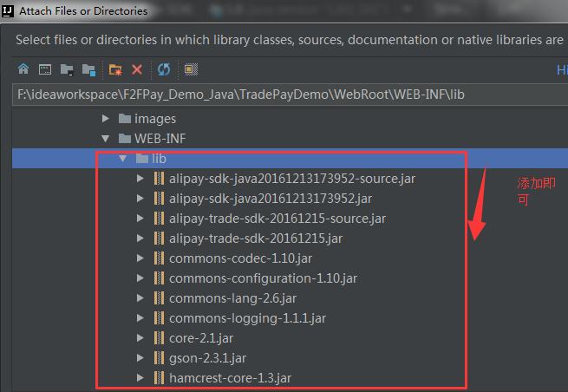The height and width of the screenshot is (392, 568).
Task: Select hamcrest-core-1.3.jar
Action: point(230,378)
